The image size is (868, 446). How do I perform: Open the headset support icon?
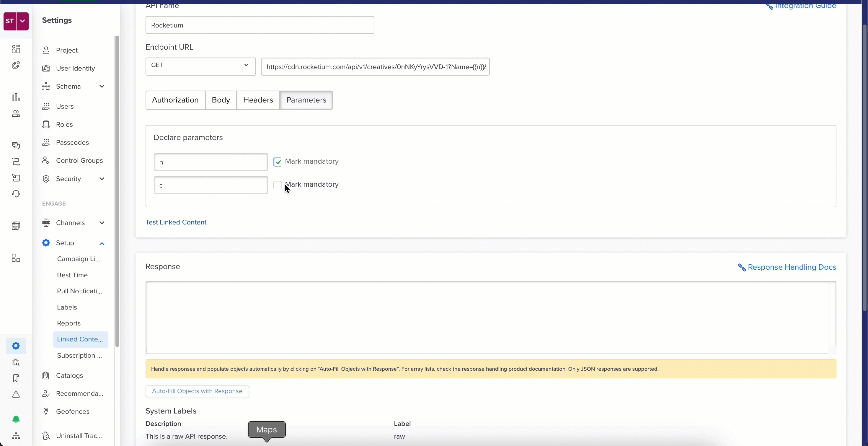coord(16,194)
